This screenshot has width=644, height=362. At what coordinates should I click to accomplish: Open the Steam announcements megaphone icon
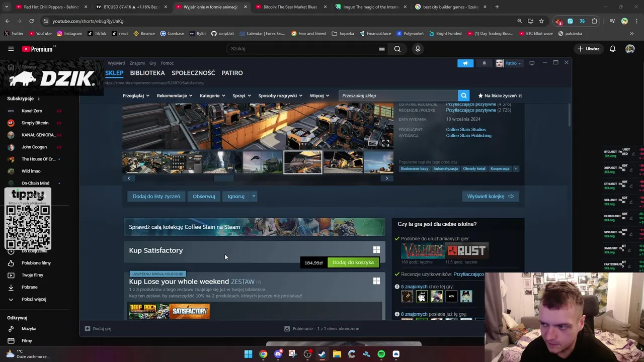[x=465, y=63]
